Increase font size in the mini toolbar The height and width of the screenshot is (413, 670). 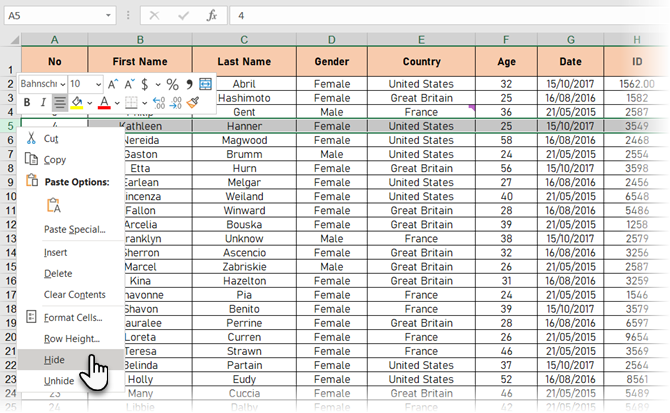113,84
